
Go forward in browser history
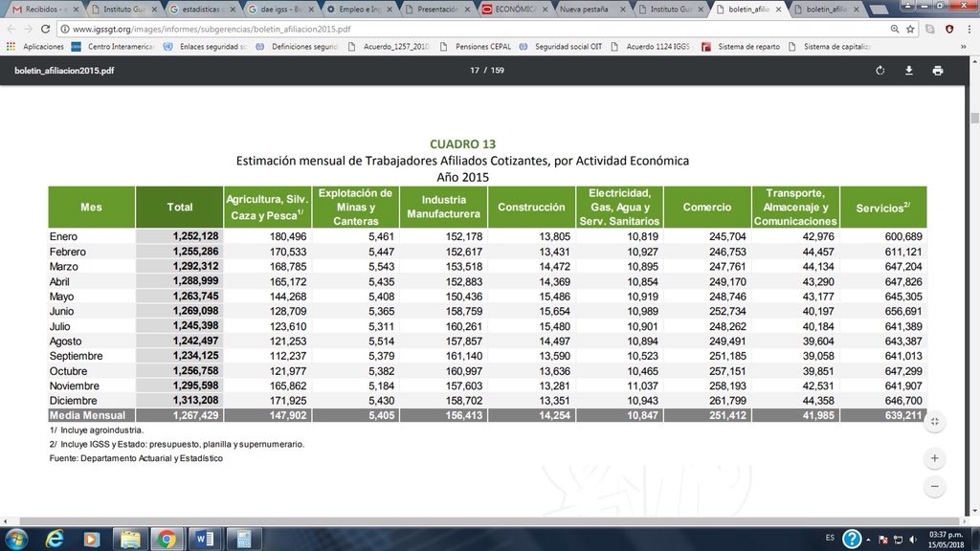point(28,29)
